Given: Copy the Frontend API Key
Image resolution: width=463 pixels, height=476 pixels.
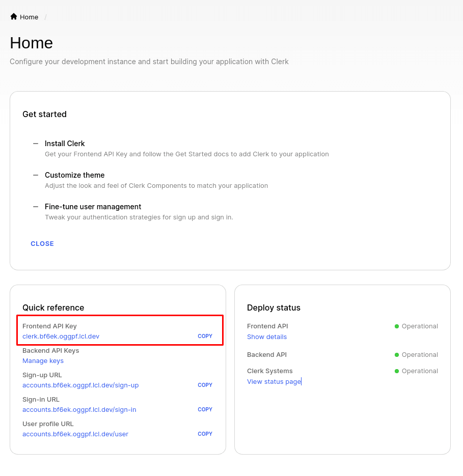Looking at the screenshot, I should tap(205, 336).
